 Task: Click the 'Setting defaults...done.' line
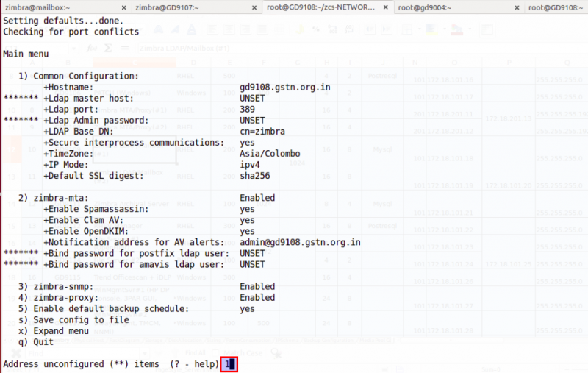point(63,21)
